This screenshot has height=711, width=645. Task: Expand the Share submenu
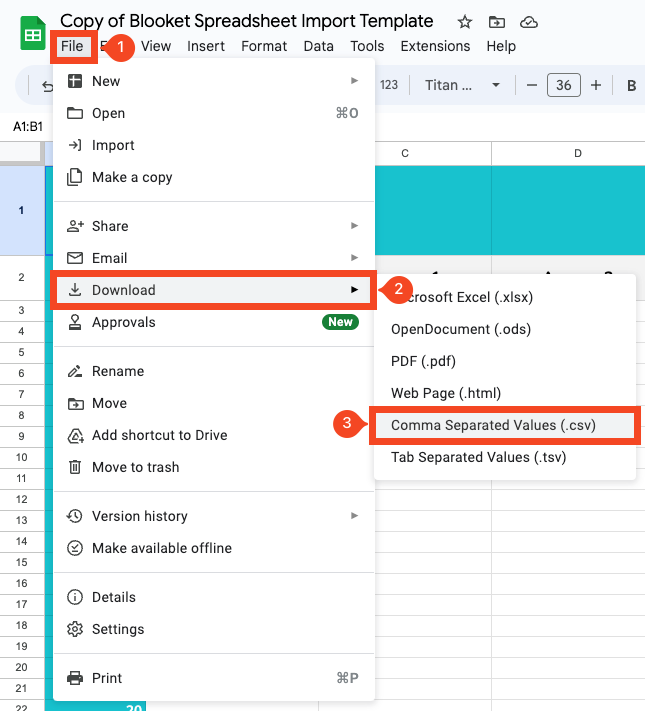[x=214, y=226]
